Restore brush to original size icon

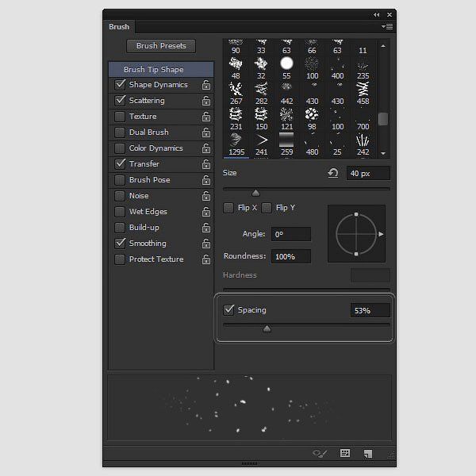(333, 173)
